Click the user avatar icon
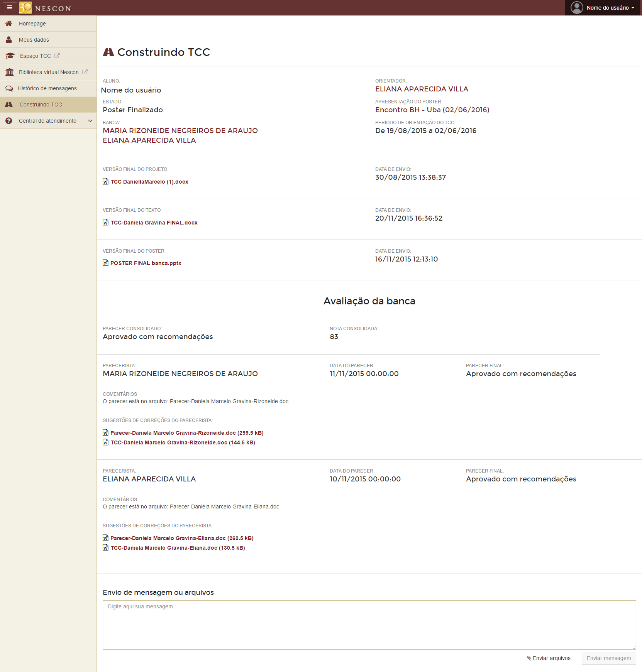The width and height of the screenshot is (642, 672). coord(577,8)
